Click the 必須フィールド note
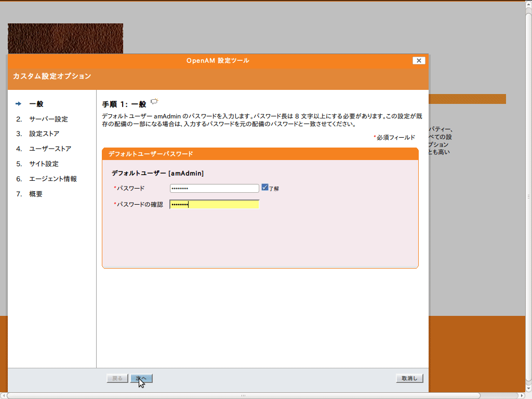Viewport: 532px width, 399px height. [x=394, y=137]
